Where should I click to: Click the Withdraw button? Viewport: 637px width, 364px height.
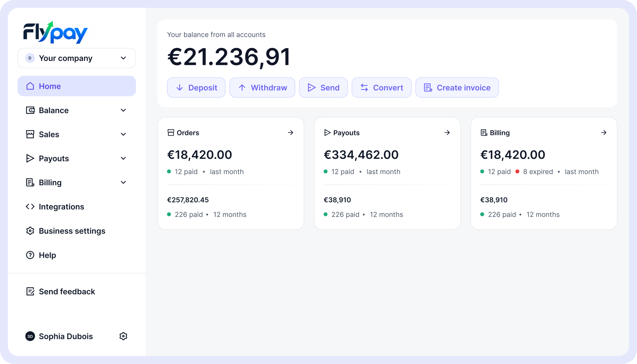click(262, 88)
